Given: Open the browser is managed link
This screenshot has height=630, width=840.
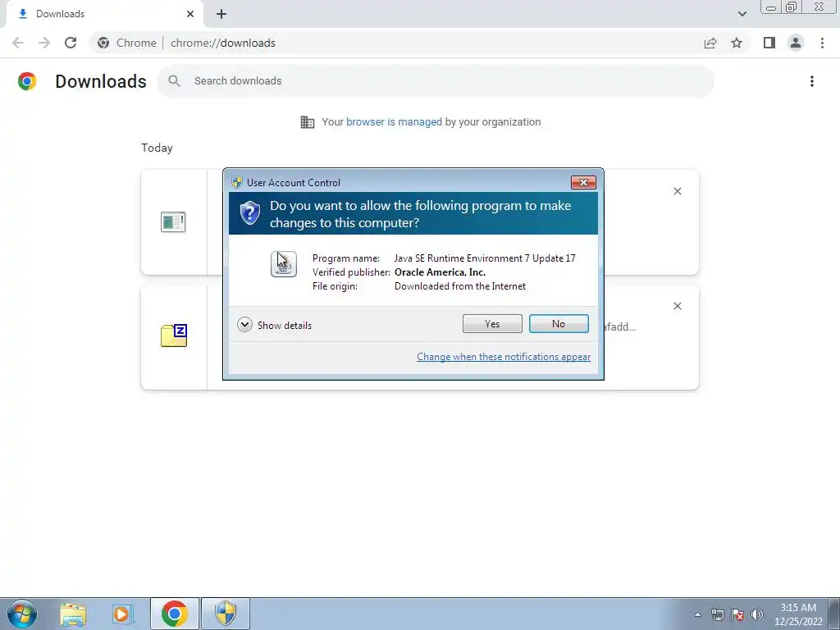Looking at the screenshot, I should tap(394, 122).
